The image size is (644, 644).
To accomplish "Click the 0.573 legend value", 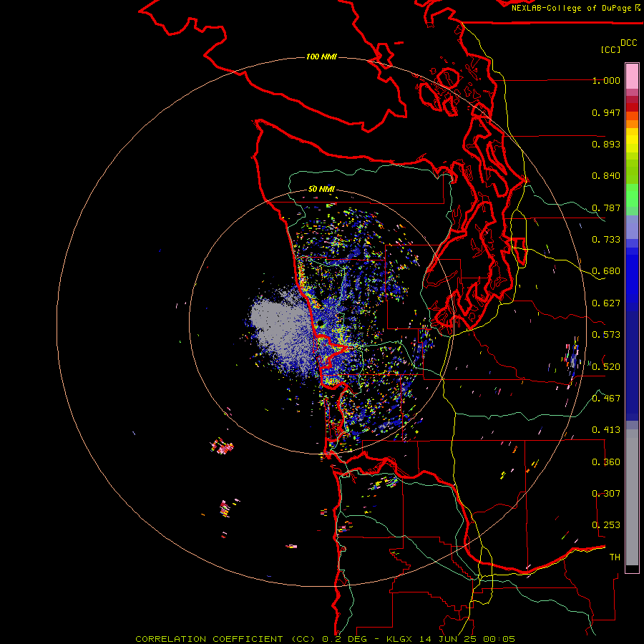I will pyautogui.click(x=606, y=335).
